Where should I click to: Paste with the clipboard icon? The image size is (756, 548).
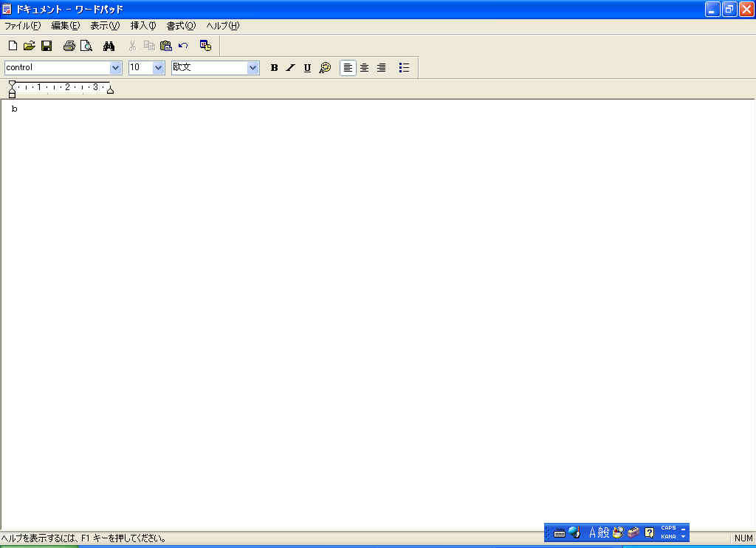(x=166, y=46)
